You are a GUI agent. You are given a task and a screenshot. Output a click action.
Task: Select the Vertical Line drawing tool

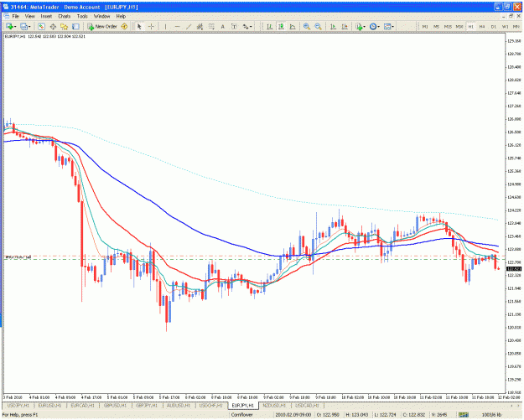click(165, 26)
